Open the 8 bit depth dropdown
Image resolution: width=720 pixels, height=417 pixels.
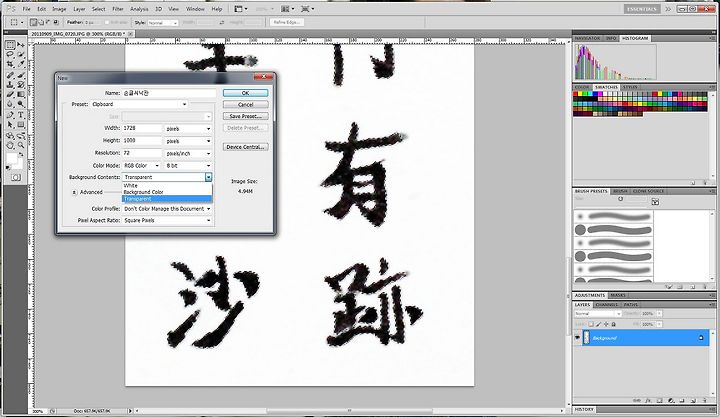[x=188, y=165]
